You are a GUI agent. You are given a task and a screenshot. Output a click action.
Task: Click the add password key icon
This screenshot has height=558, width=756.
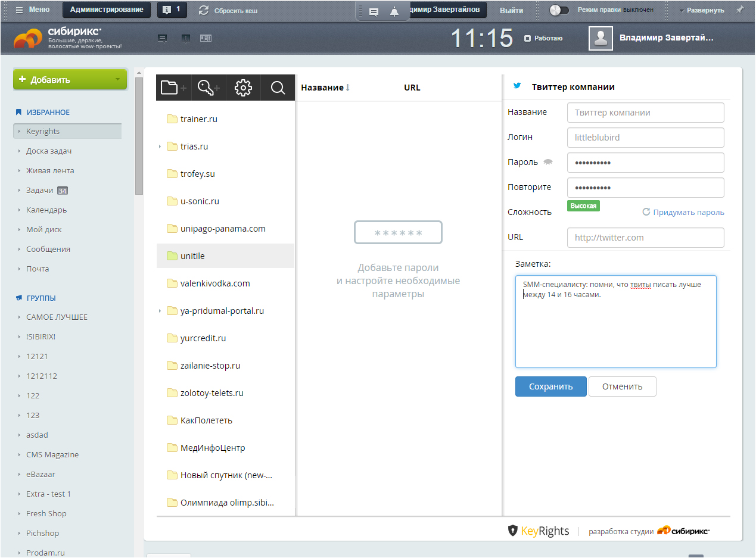pos(209,88)
